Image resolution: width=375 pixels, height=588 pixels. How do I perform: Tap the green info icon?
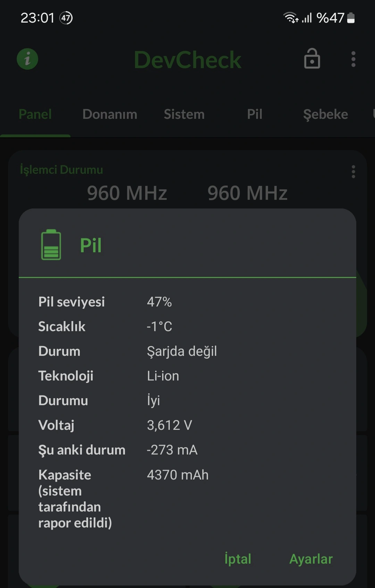point(27,59)
